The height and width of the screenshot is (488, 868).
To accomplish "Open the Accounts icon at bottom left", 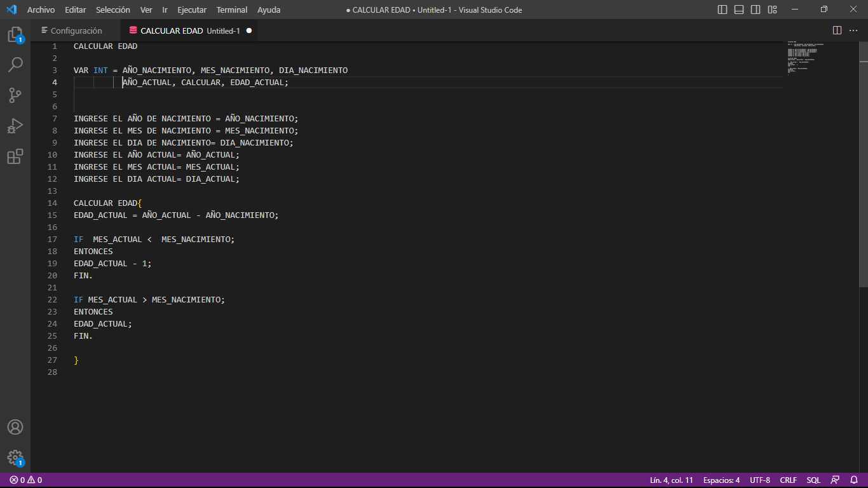I will 15,427.
